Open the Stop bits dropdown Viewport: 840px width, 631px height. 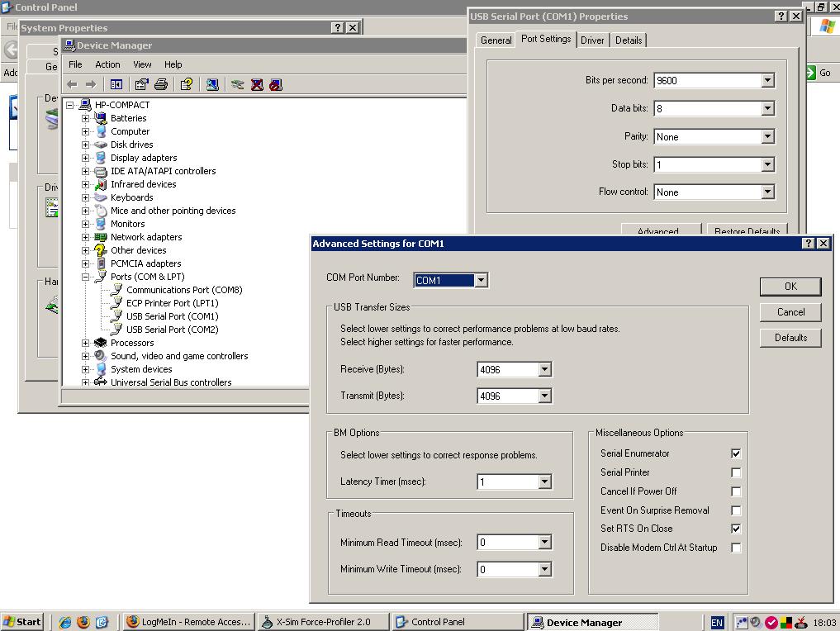(x=767, y=164)
